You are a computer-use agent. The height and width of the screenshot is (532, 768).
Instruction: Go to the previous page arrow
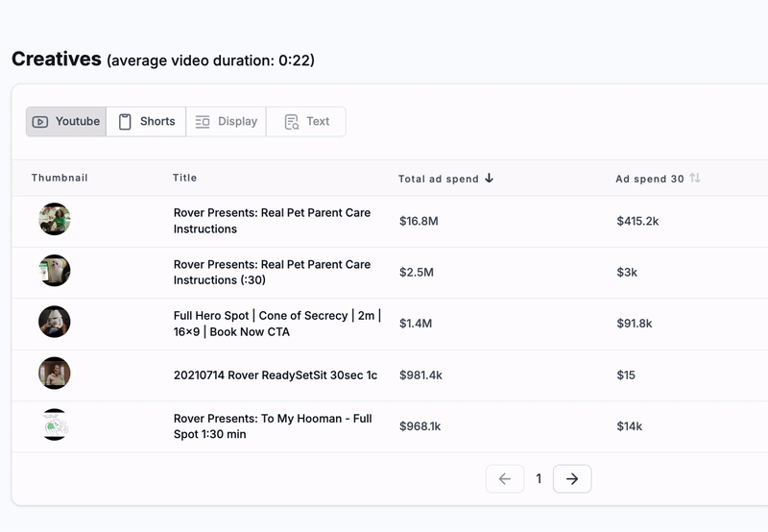505,478
